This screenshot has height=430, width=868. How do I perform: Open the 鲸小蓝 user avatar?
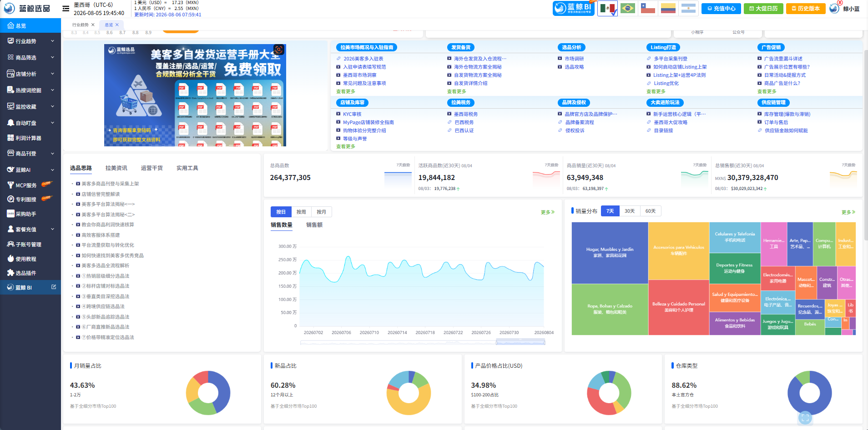click(834, 8)
